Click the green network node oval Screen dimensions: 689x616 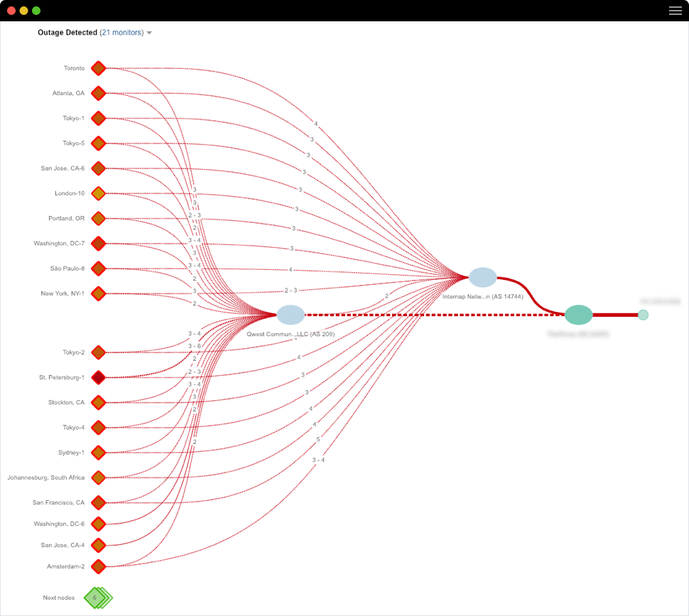pos(579,315)
